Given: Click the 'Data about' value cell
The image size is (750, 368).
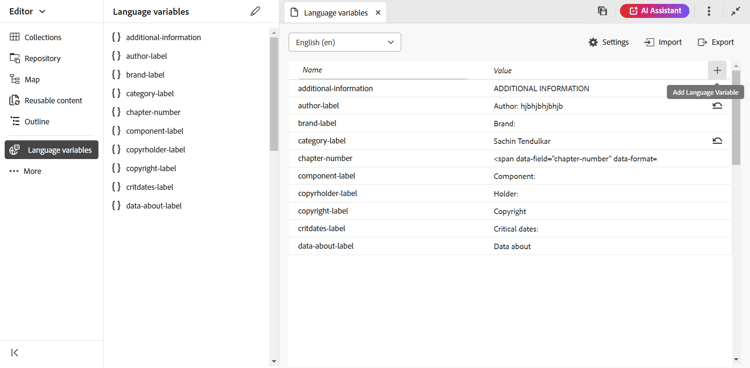Looking at the screenshot, I should [512, 246].
